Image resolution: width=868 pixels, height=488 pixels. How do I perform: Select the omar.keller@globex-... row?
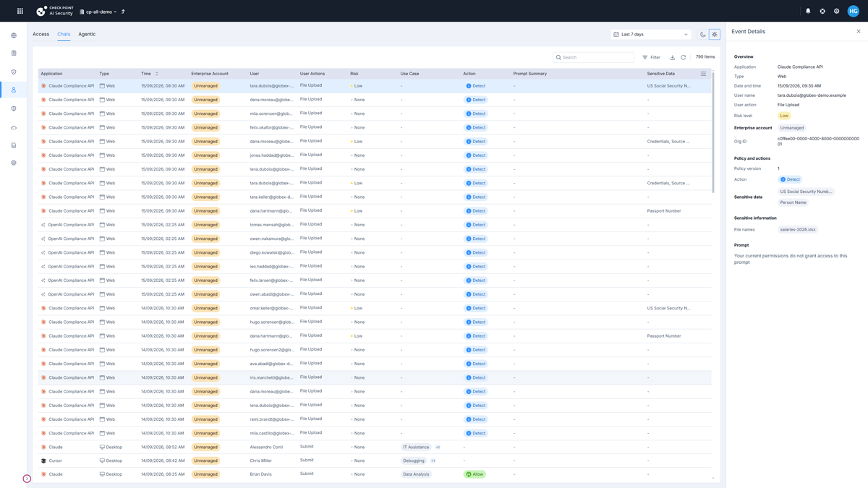coord(375,308)
